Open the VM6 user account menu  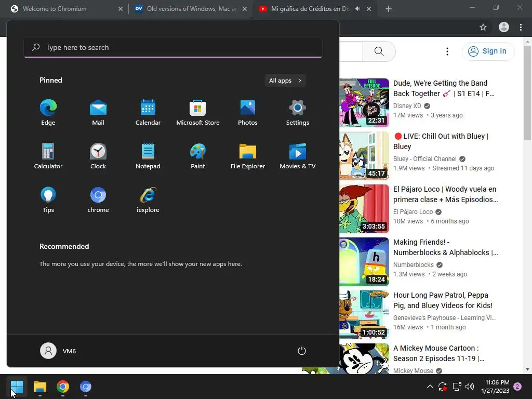(58, 351)
